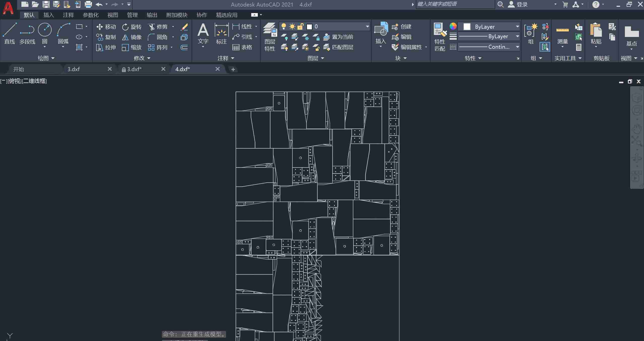
Task: Click the Move (移动) tool
Action: point(106,27)
